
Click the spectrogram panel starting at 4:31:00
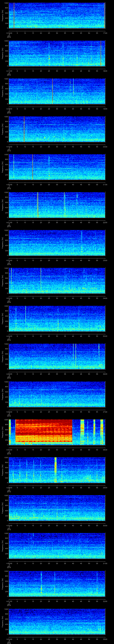57,584
